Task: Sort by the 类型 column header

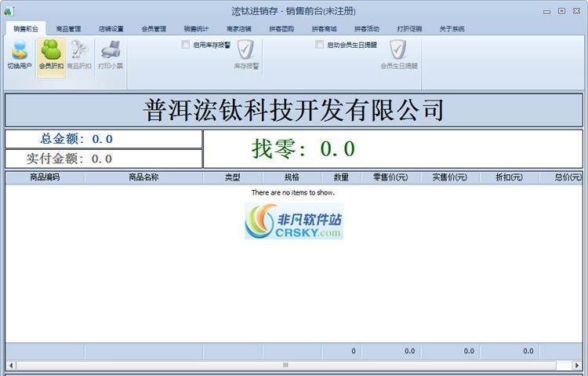Action: [233, 177]
